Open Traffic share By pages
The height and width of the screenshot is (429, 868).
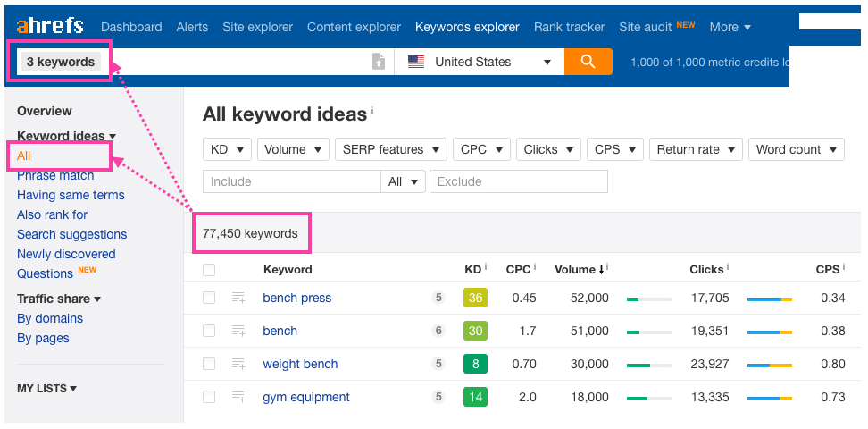[x=43, y=338]
